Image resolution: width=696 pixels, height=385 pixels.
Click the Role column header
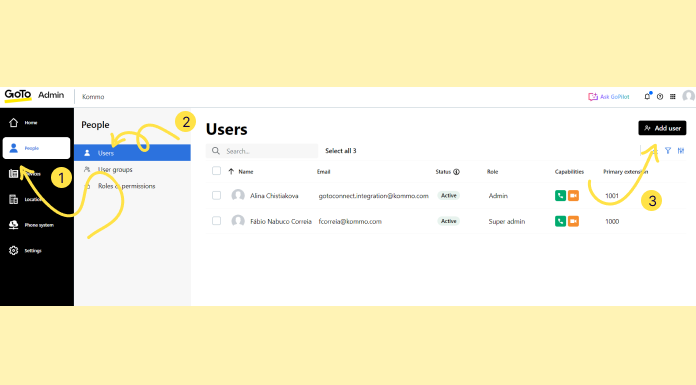point(492,172)
